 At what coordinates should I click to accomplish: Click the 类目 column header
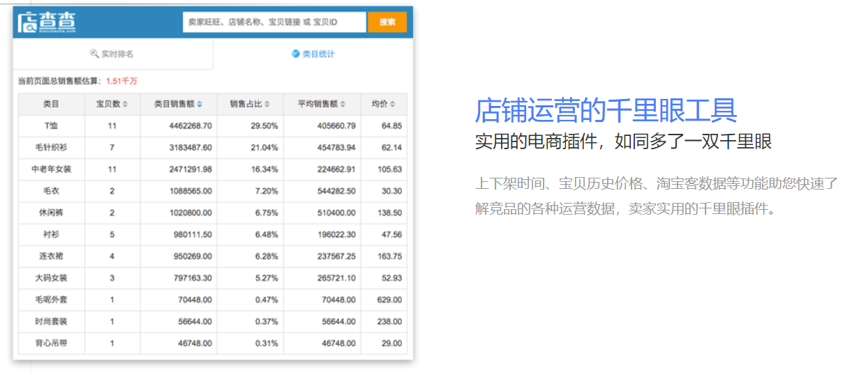[x=51, y=105]
